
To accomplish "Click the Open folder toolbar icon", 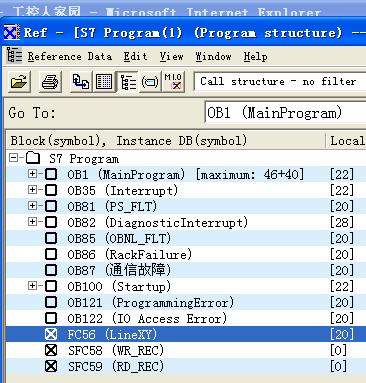I will pyautogui.click(x=20, y=82).
